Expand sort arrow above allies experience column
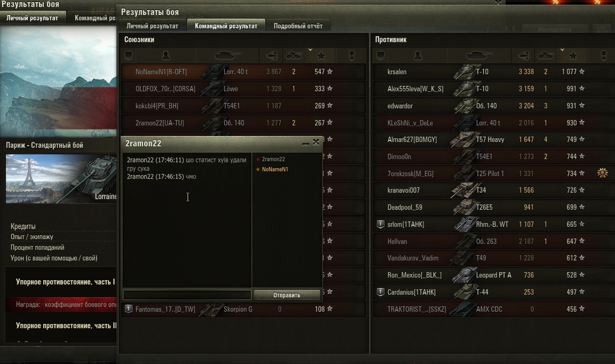Image resolution: width=615 pixels, height=364 pixels. pos(310,50)
